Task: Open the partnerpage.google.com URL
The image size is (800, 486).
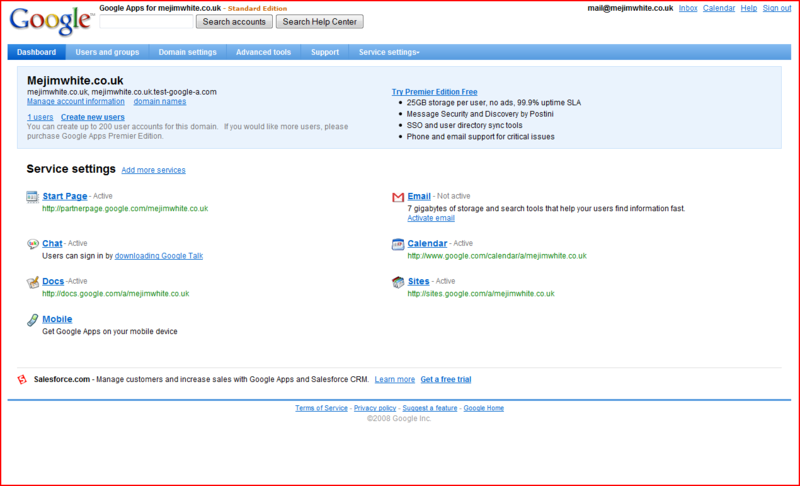Action: 125,209
